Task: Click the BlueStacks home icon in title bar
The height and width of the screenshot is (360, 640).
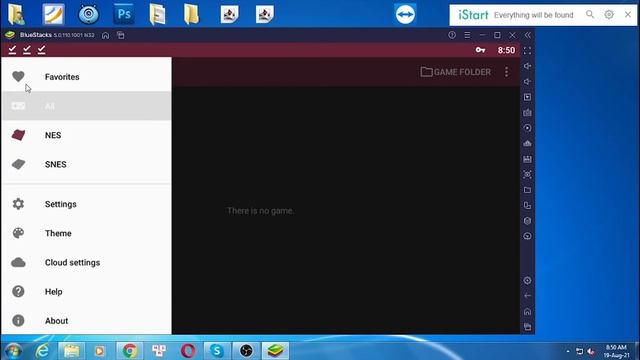Action: 105,36
